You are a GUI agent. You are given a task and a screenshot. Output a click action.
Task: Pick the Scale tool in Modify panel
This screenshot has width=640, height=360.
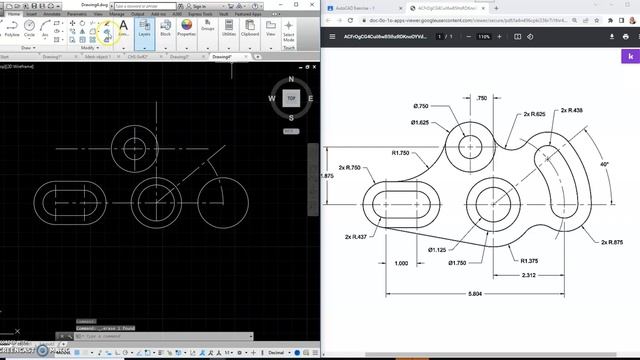[x=82, y=40]
